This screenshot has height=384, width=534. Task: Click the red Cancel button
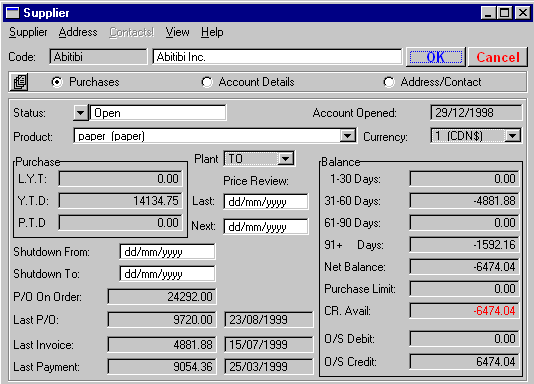tap(498, 57)
